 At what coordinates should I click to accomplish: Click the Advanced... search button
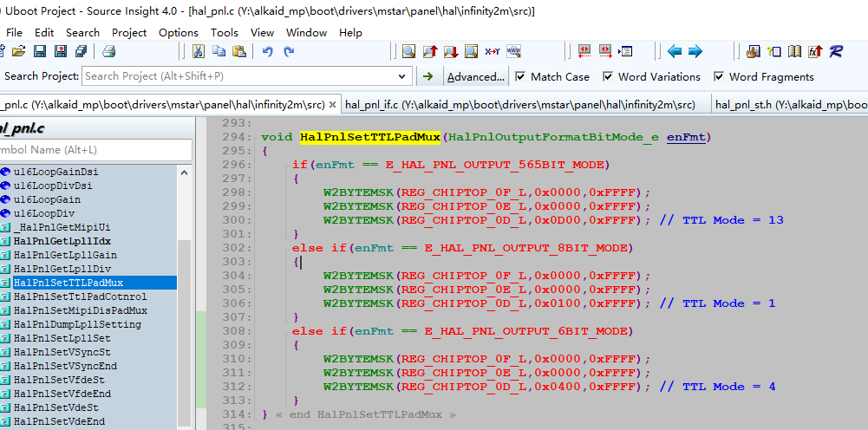475,76
